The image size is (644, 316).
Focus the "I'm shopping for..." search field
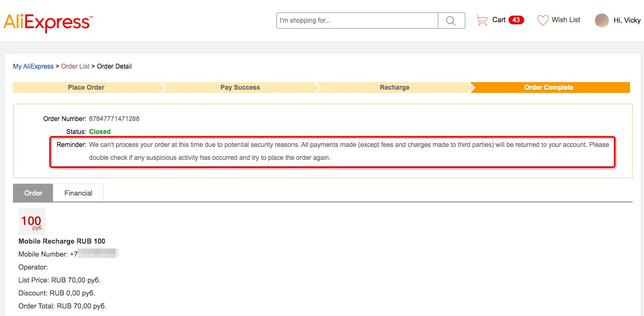pyautogui.click(x=357, y=21)
